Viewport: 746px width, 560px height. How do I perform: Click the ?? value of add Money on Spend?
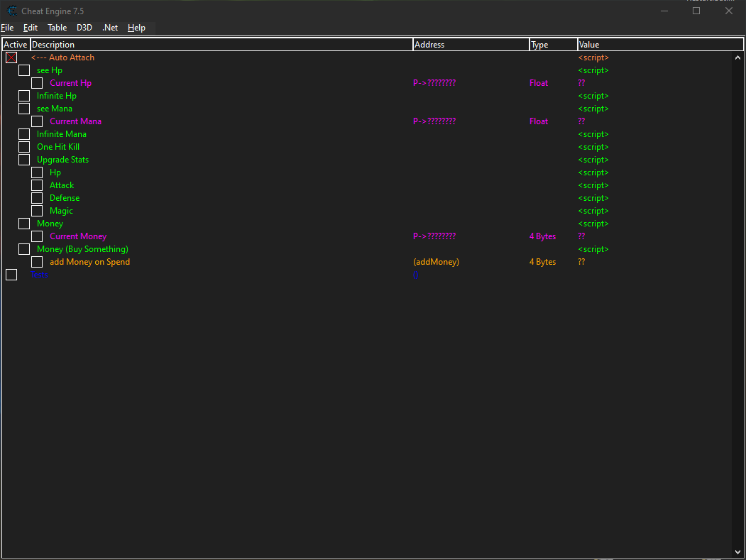[581, 262]
